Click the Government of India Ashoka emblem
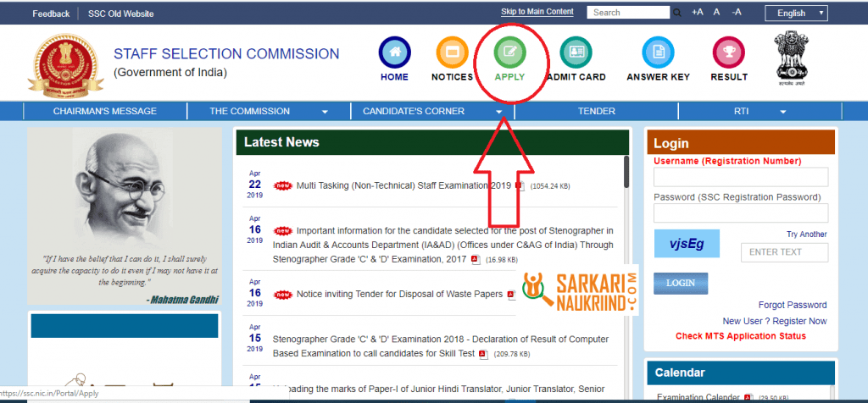Viewport: 868px width, 403px height. pyautogui.click(x=791, y=58)
